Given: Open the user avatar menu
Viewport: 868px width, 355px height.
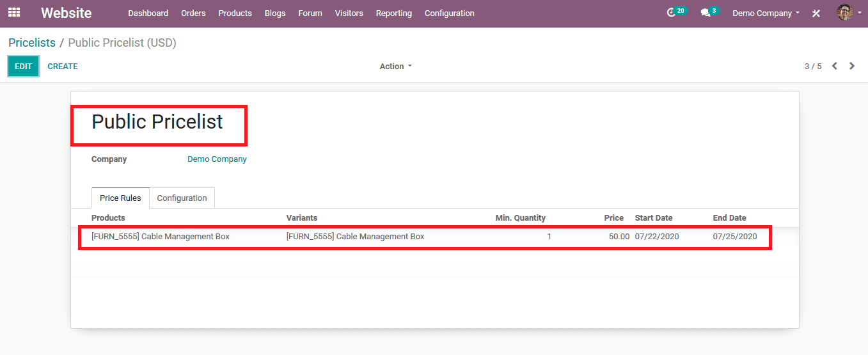Looking at the screenshot, I should coord(849,12).
